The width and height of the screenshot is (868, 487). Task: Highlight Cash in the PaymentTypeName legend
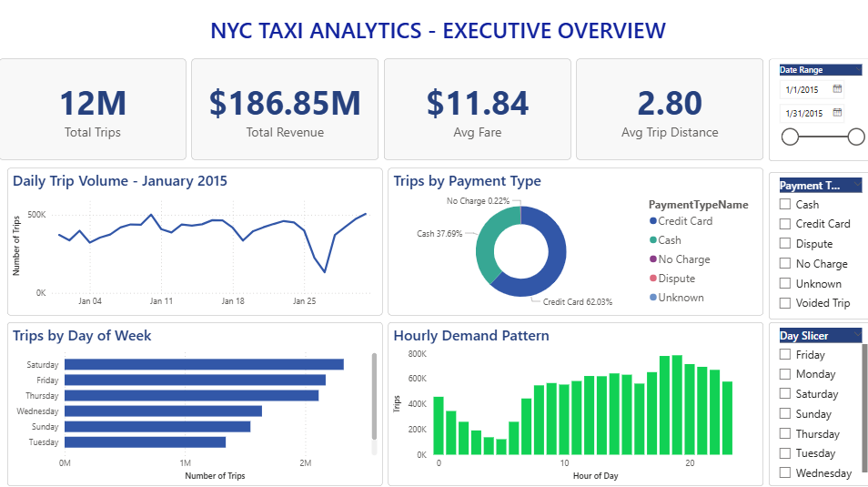coord(665,240)
